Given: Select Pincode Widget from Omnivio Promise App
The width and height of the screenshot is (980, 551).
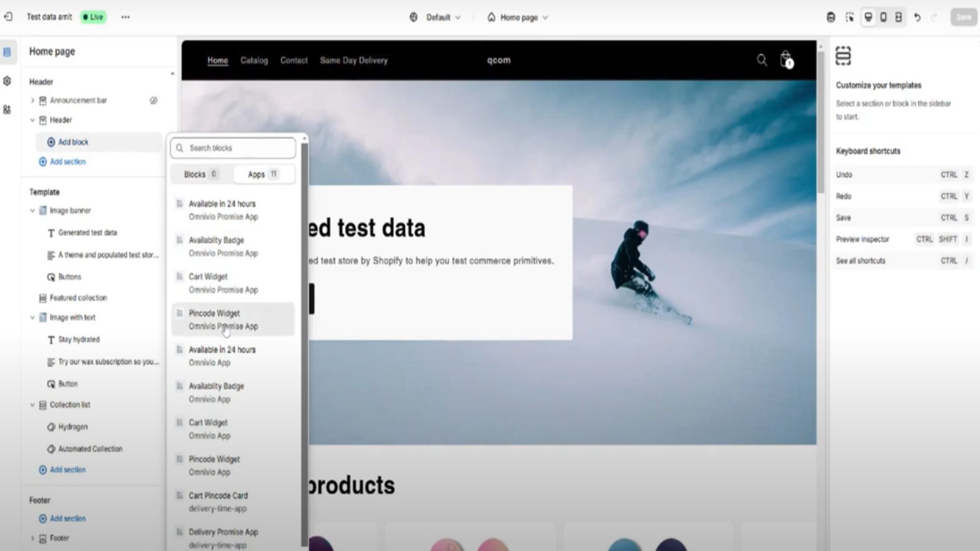Looking at the screenshot, I should (x=233, y=320).
